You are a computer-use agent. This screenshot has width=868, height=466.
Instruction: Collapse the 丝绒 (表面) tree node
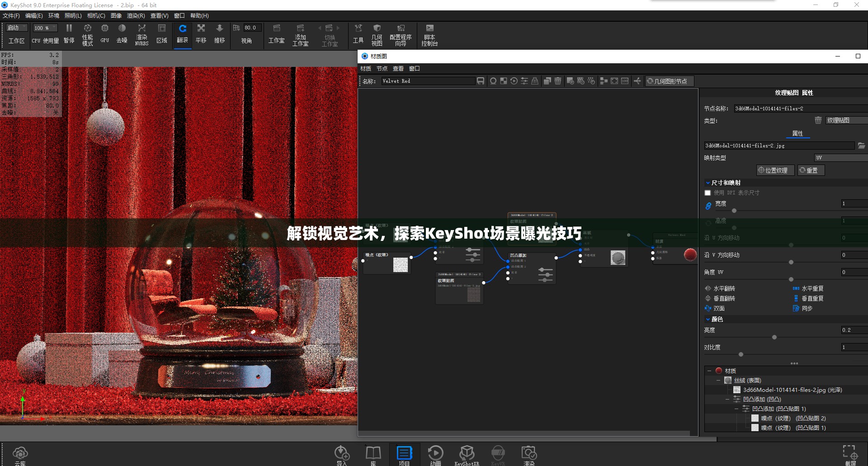pyautogui.click(x=718, y=381)
